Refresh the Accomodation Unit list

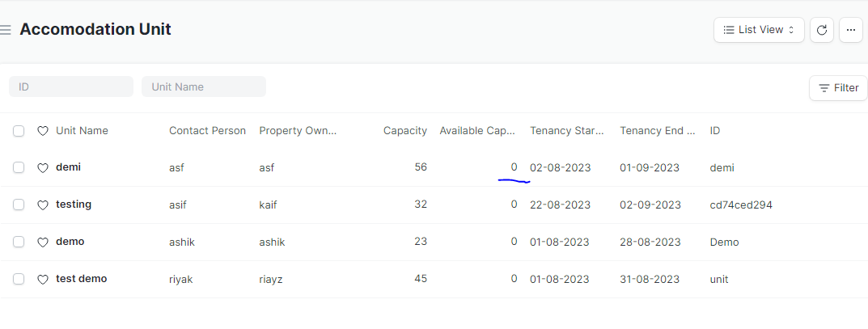tap(822, 30)
